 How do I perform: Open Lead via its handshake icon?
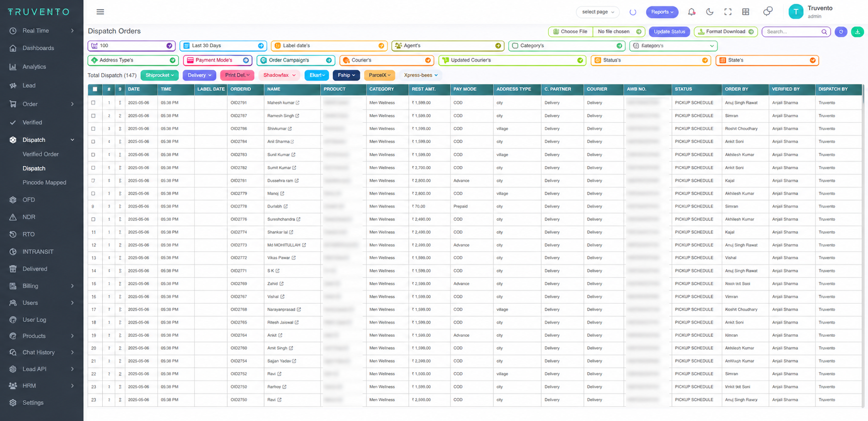tap(13, 86)
